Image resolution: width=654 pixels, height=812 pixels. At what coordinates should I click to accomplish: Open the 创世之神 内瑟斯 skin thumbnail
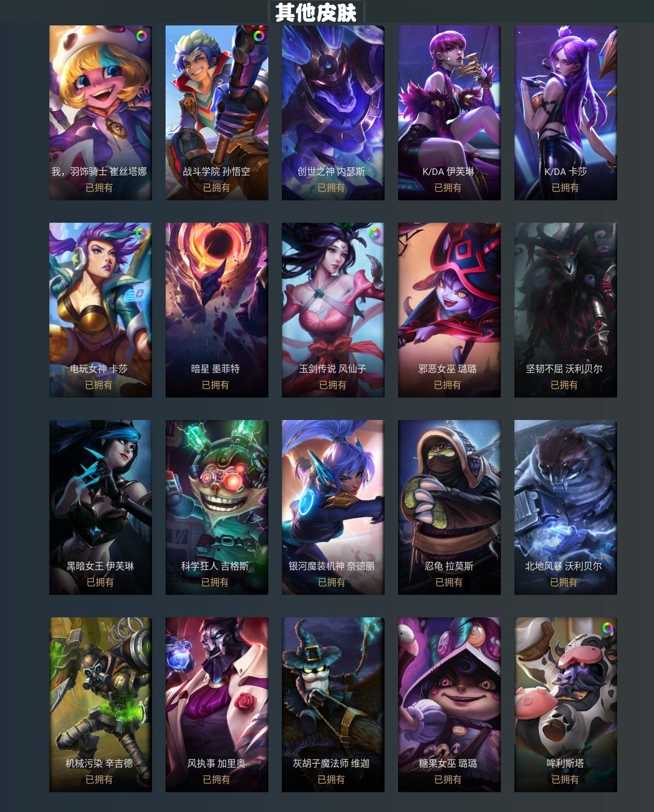tap(333, 113)
